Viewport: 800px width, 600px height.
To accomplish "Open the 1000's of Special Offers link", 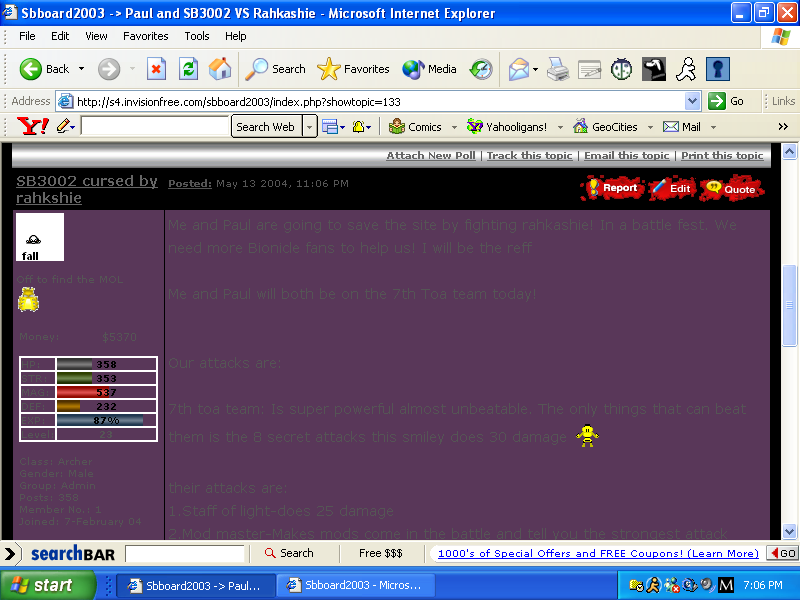I will tap(595, 552).
